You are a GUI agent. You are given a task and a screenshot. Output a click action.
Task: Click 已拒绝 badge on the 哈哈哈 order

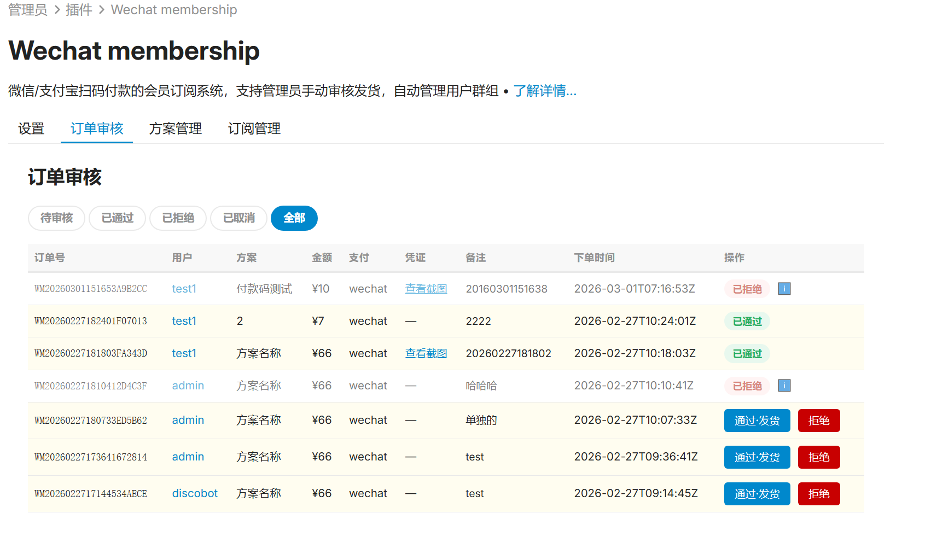click(x=747, y=386)
